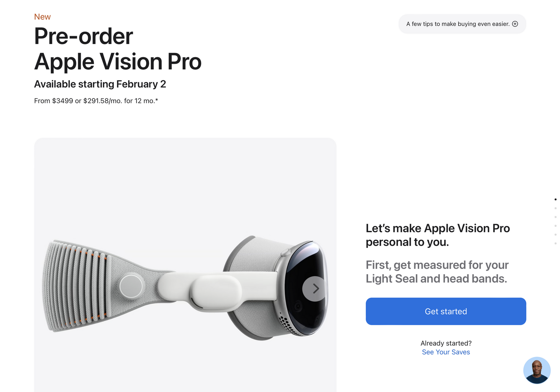560x392 pixels.
Task: Jump to the third page dot indicator
Action: 555,217
